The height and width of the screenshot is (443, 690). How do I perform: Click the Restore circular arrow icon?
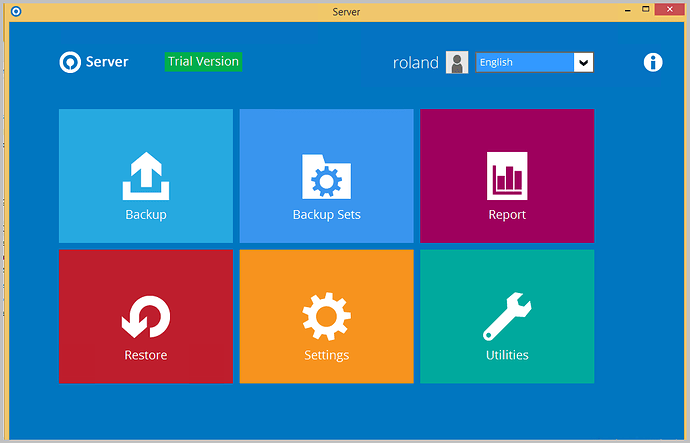pos(146,319)
